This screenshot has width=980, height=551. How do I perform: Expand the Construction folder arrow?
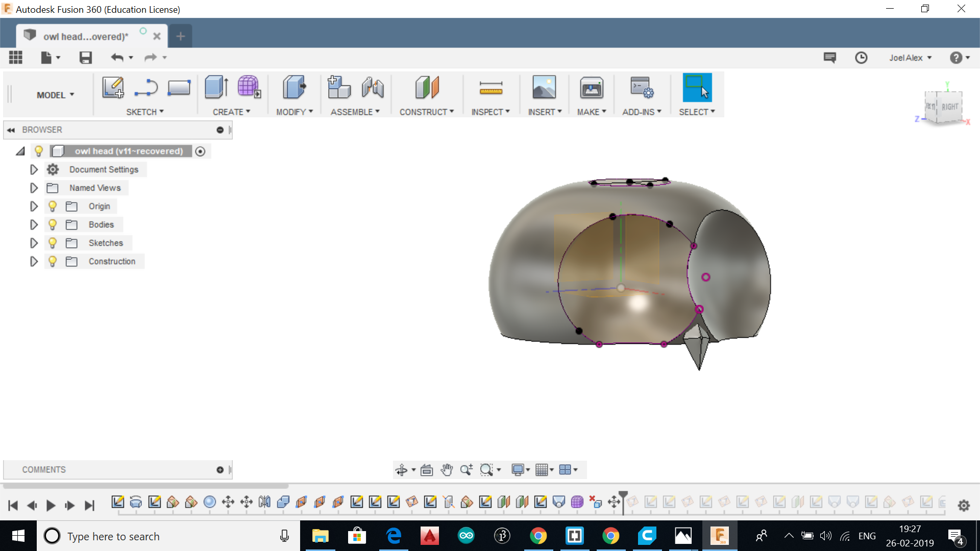tap(34, 261)
